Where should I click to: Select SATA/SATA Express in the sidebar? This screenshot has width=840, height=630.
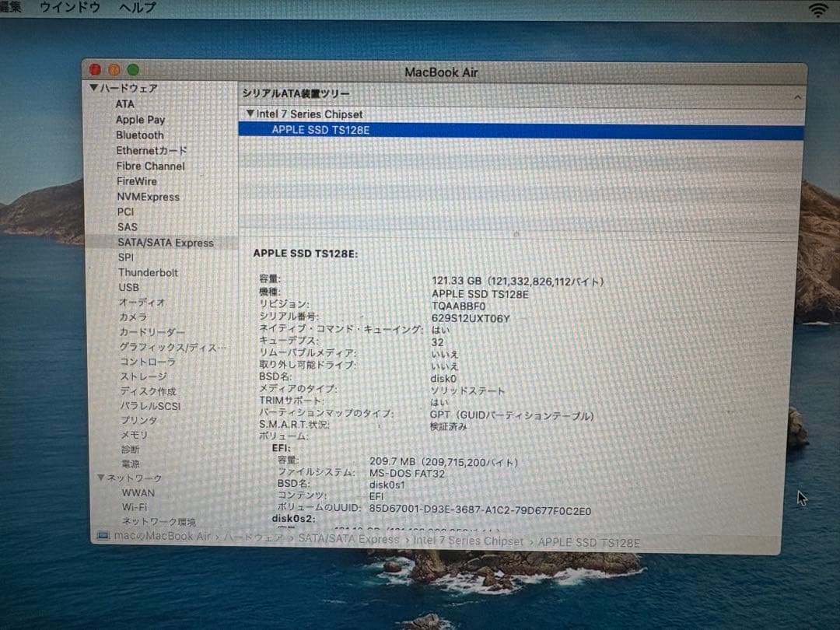point(166,242)
